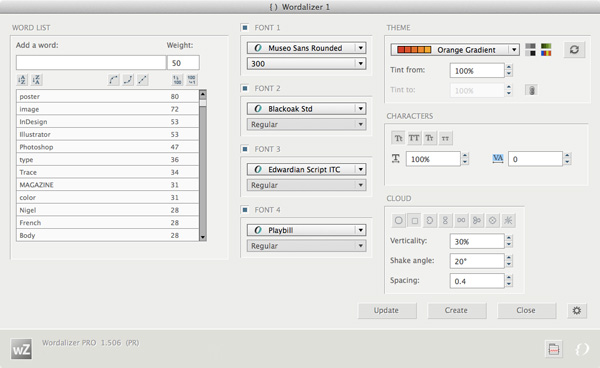Apply the S-shaped weight curve icon
The image size is (600, 368).
[x=128, y=80]
